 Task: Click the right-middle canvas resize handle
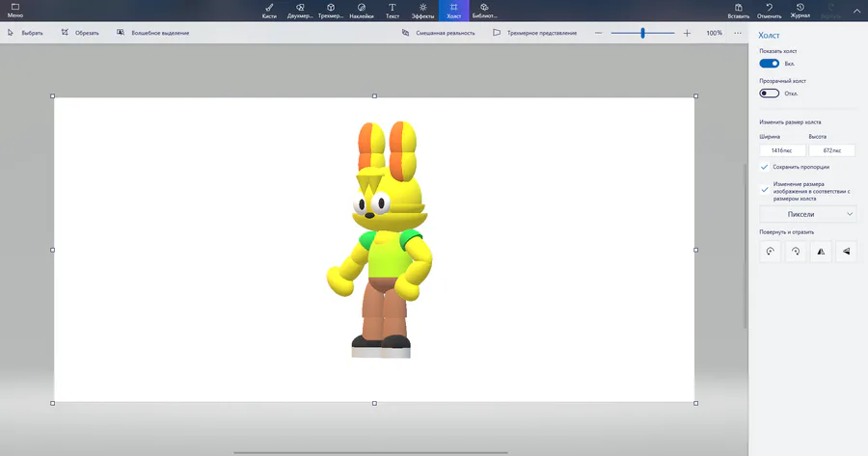pos(695,250)
